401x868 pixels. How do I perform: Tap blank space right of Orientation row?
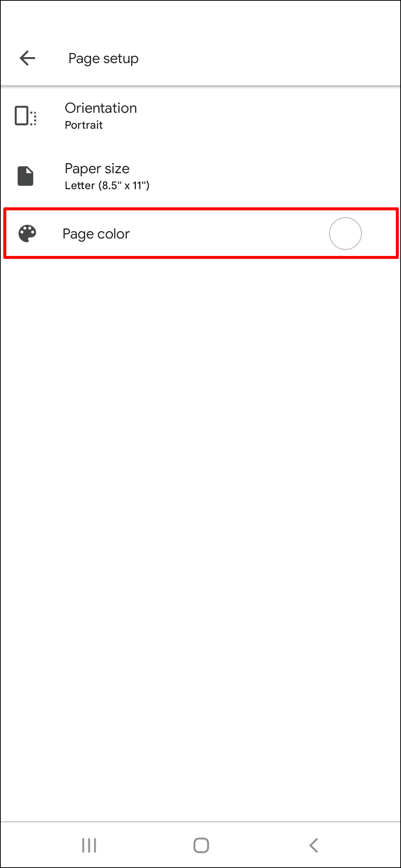point(267,116)
